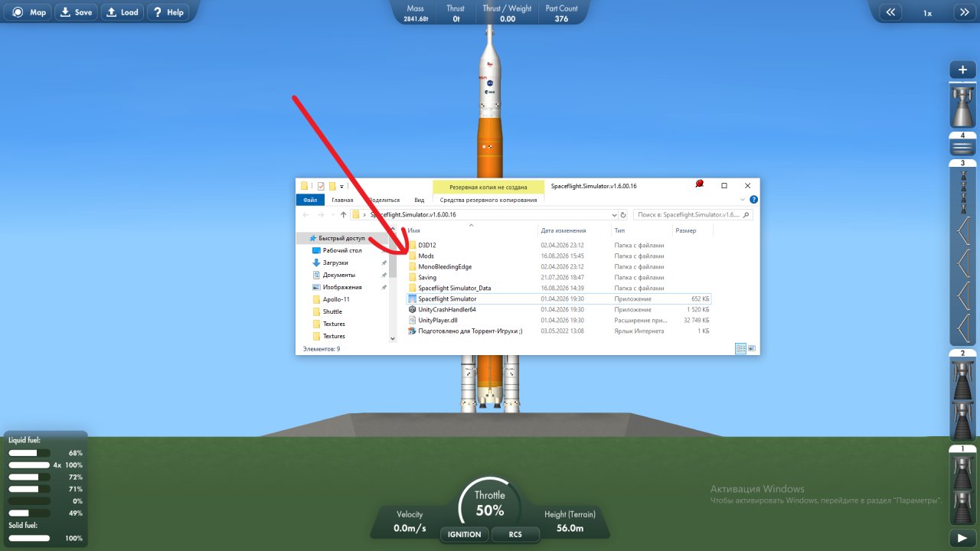Select the D3D12 folder

(426, 245)
